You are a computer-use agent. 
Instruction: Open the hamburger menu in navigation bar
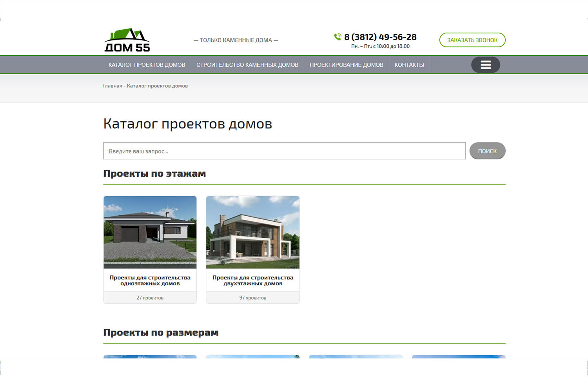[485, 65]
